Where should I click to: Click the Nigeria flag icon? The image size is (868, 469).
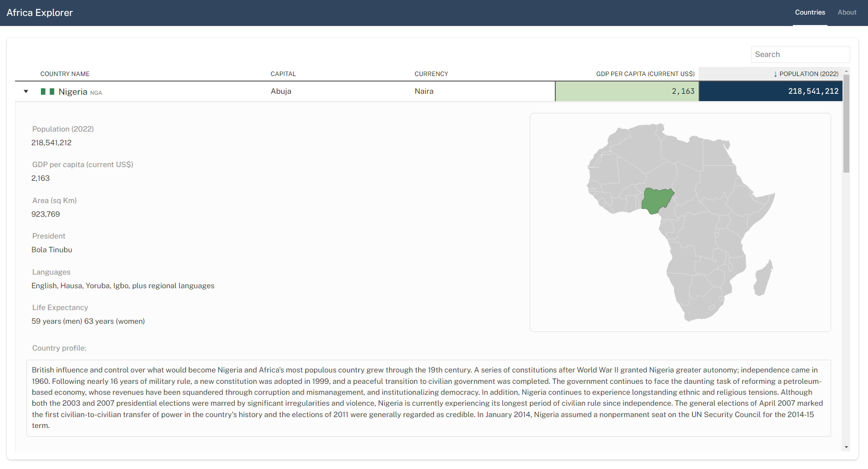(48, 91)
